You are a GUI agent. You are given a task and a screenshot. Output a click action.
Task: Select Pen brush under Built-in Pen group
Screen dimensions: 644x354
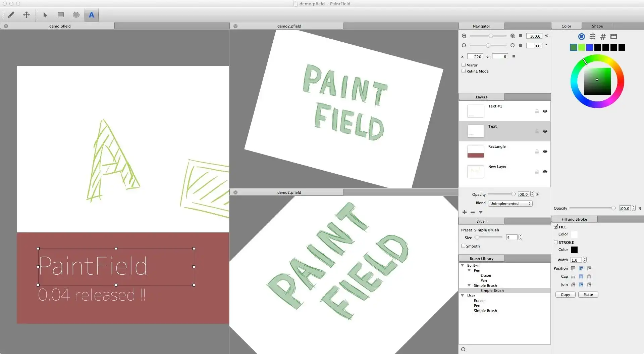coord(484,280)
